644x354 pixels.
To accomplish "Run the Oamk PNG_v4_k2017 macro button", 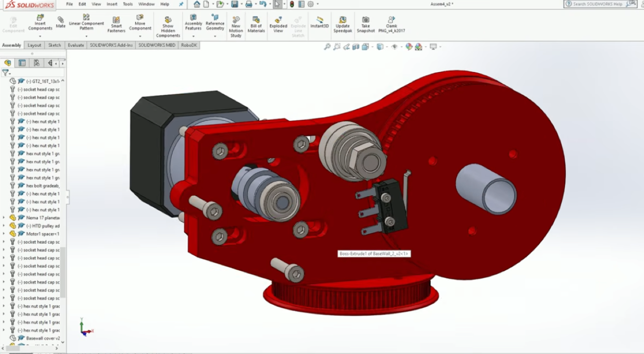I will click(x=391, y=25).
